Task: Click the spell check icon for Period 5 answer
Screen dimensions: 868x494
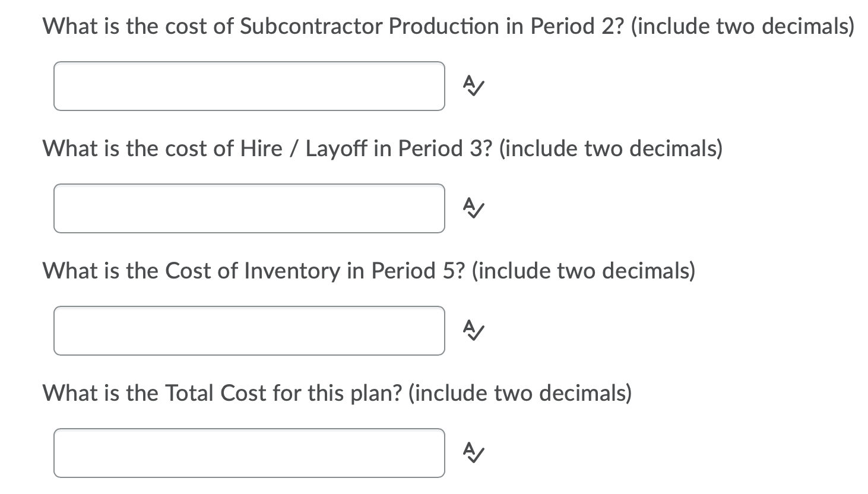Action: [x=472, y=331]
